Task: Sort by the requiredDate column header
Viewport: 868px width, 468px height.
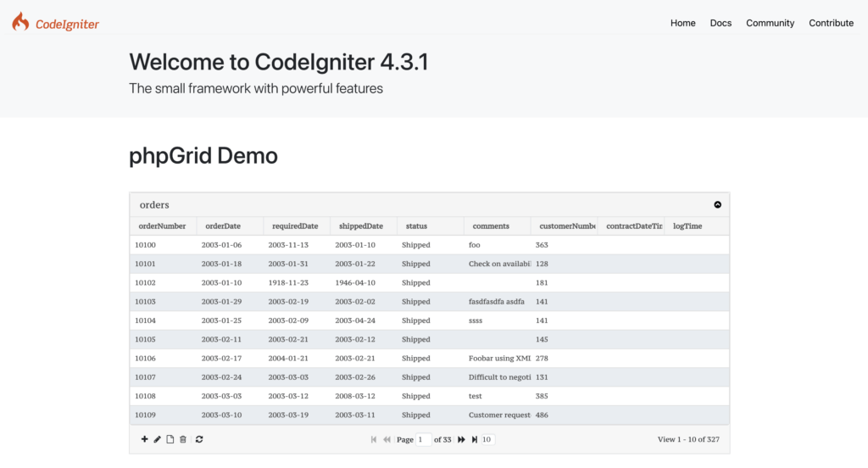Action: coord(297,226)
